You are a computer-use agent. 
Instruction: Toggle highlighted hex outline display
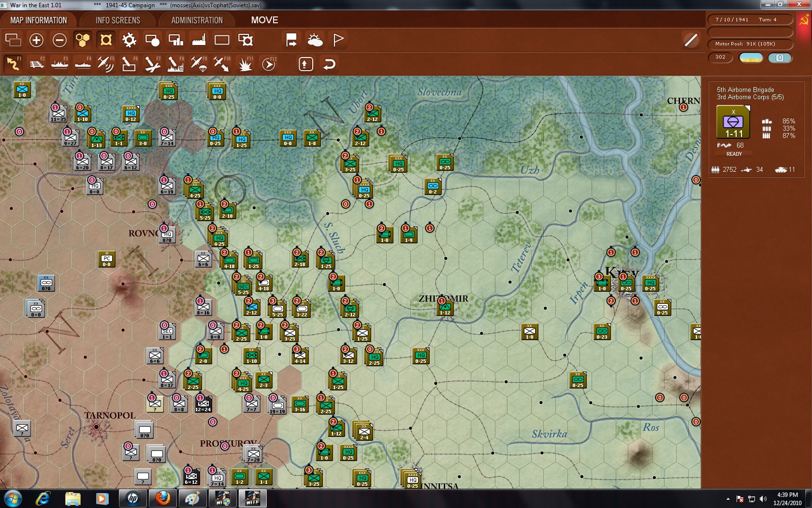(x=106, y=40)
